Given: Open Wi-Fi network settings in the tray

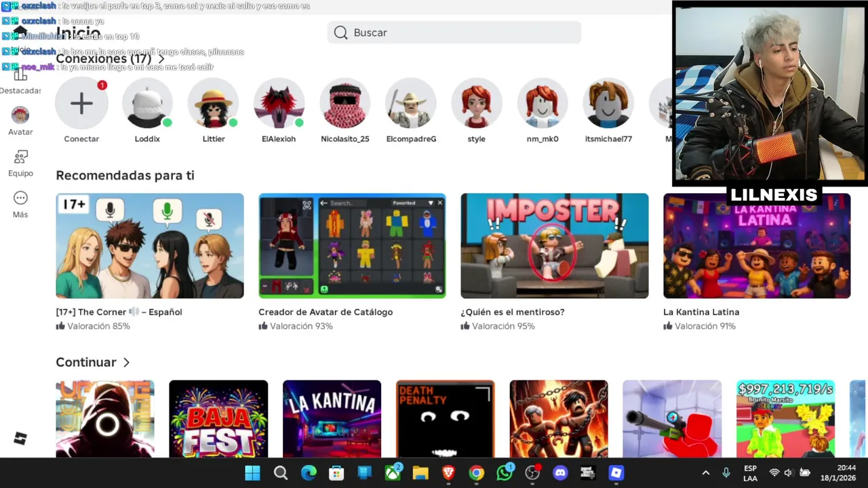Looking at the screenshot, I should coord(774,473).
